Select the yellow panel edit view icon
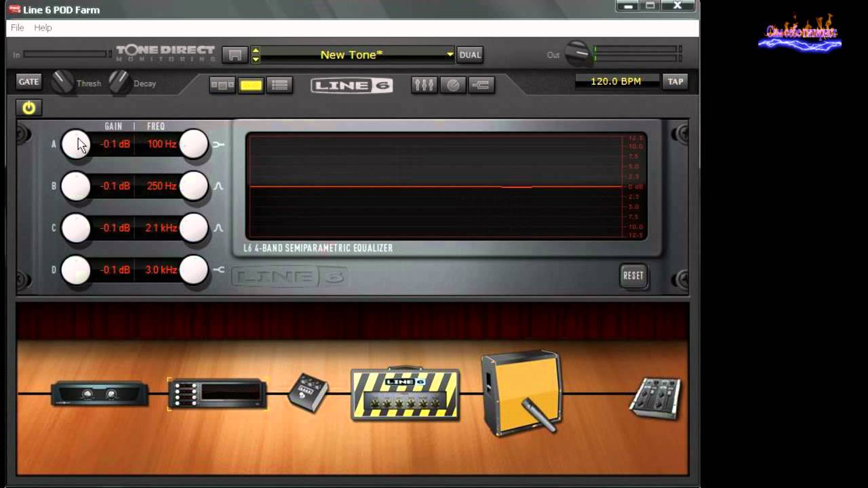 tap(251, 85)
